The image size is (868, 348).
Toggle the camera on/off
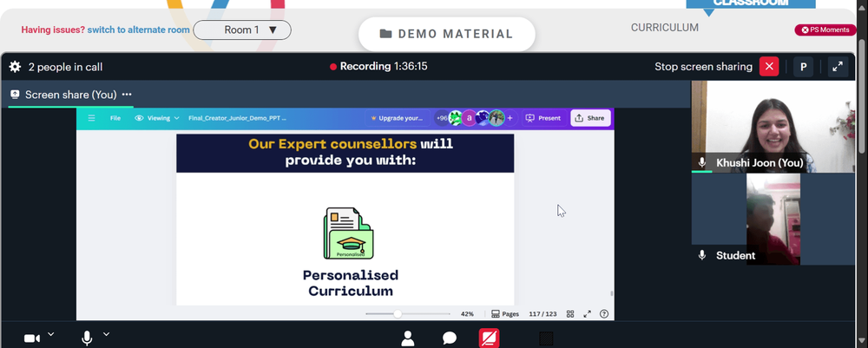coord(31,338)
